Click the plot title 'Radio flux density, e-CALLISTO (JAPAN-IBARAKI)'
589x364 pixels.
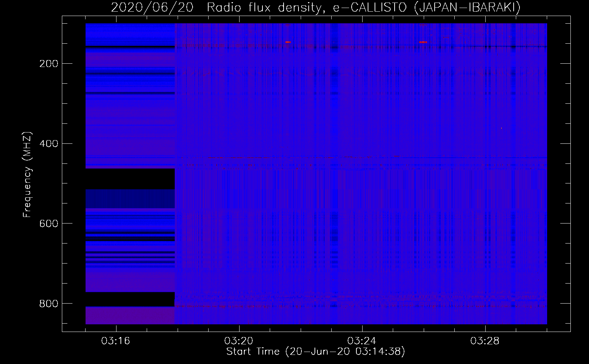[x=364, y=8]
